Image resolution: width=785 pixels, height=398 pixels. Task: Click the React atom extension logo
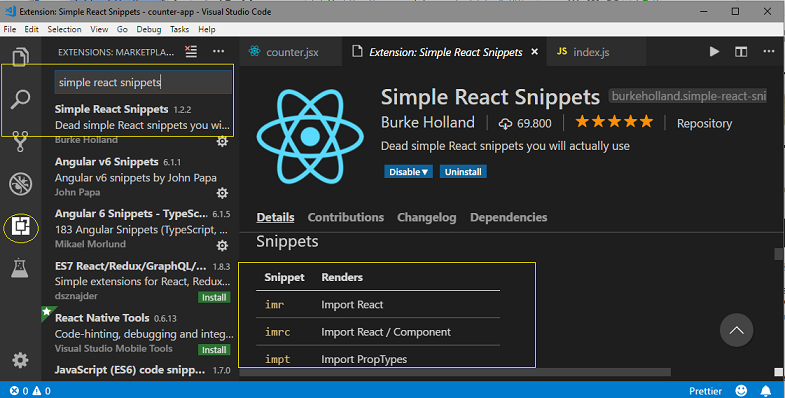(310, 136)
